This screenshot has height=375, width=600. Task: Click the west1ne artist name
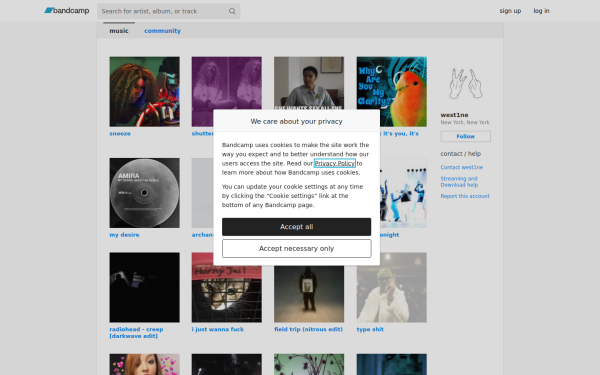coord(454,115)
